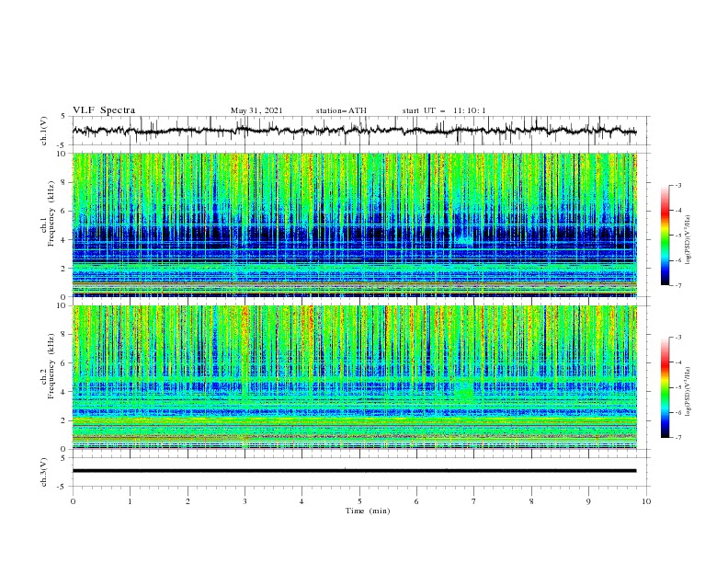Viewport: 728px width, 563px height.
Task: Click the "4" tick on the time axis
Action: [x=301, y=501]
